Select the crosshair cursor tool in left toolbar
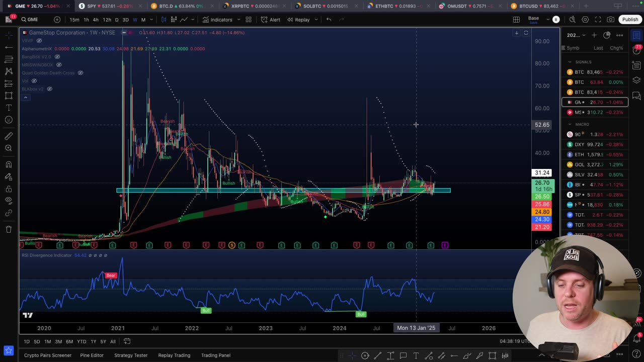The height and width of the screenshot is (362, 644). click(x=9, y=35)
